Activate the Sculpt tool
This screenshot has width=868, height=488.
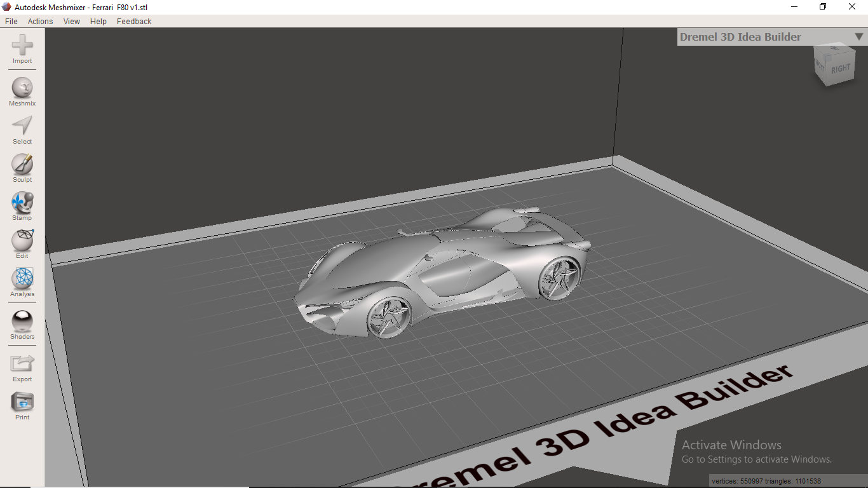[22, 164]
